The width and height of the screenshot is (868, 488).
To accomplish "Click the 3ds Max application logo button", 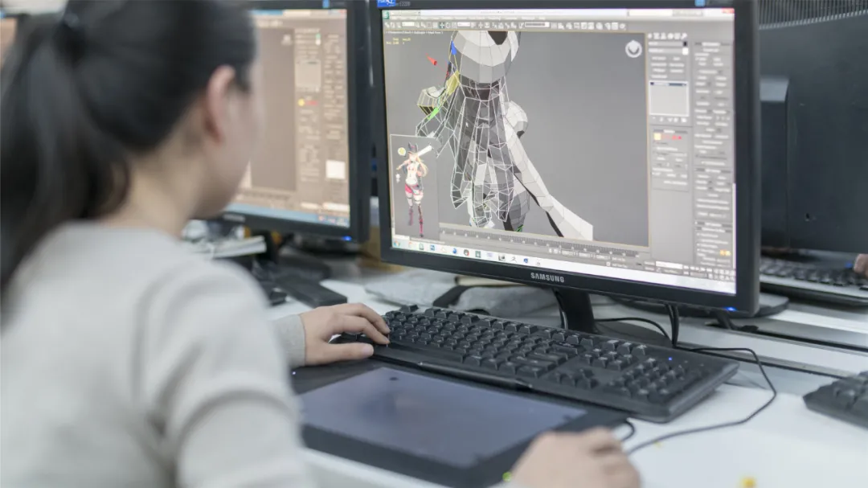I will [x=387, y=14].
